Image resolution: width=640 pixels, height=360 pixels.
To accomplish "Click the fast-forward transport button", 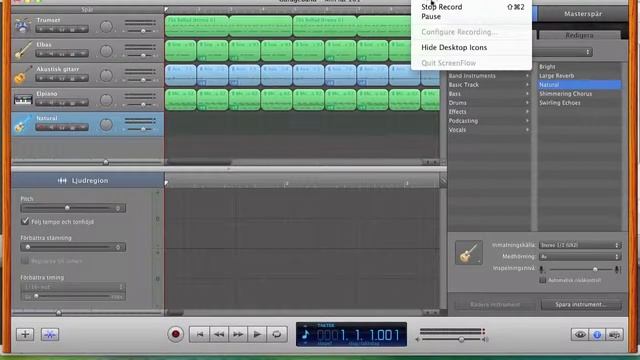I will [238, 334].
